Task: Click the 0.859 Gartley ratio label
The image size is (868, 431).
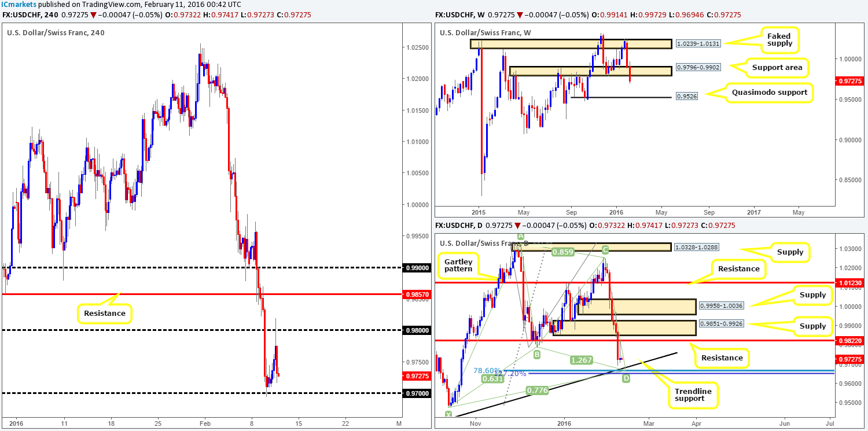Action: point(562,252)
